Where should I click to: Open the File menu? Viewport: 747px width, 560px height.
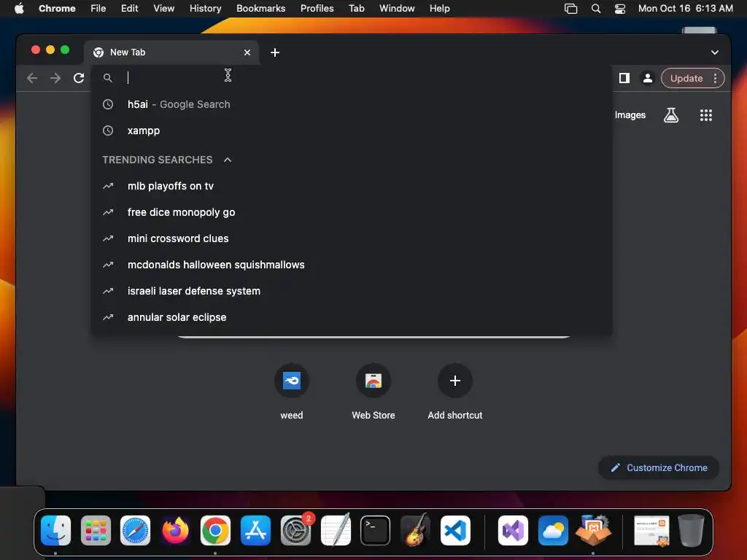click(x=98, y=9)
